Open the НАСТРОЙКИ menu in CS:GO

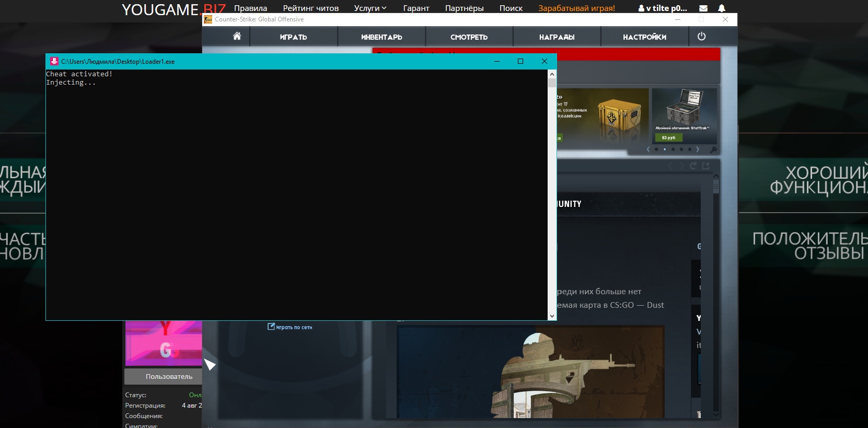(x=644, y=37)
